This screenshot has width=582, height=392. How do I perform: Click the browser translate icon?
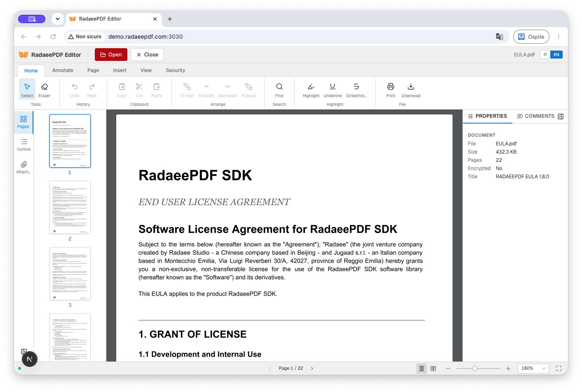click(x=500, y=37)
